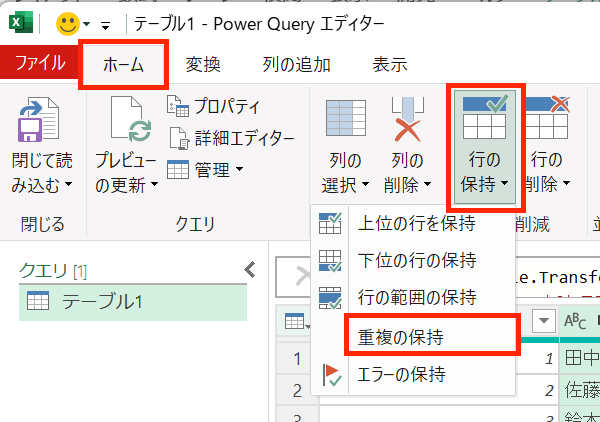Select row 2 header in data grid

click(x=297, y=391)
